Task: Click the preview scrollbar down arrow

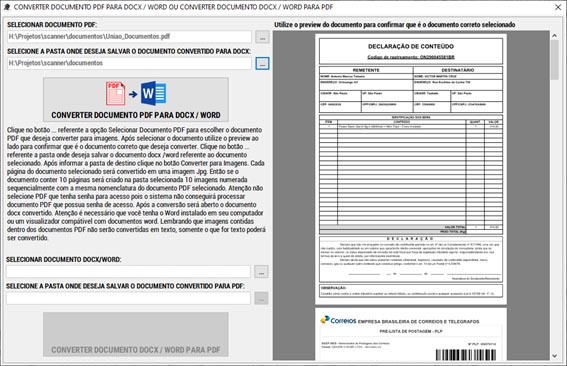Action: coord(554,356)
